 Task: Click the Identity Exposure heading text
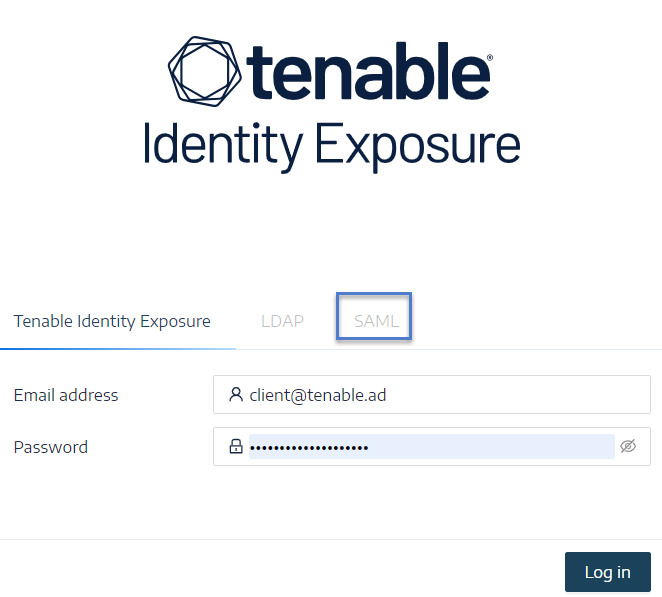click(x=332, y=147)
